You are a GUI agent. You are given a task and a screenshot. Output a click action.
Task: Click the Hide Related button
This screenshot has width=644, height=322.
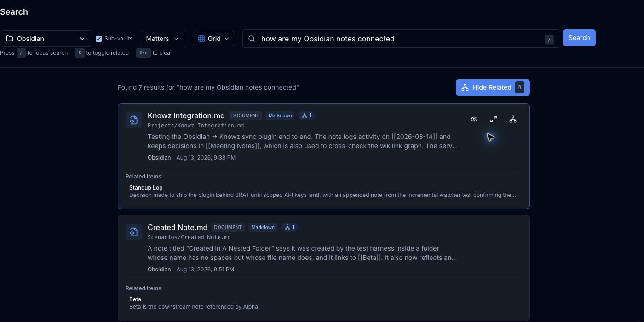(x=493, y=87)
